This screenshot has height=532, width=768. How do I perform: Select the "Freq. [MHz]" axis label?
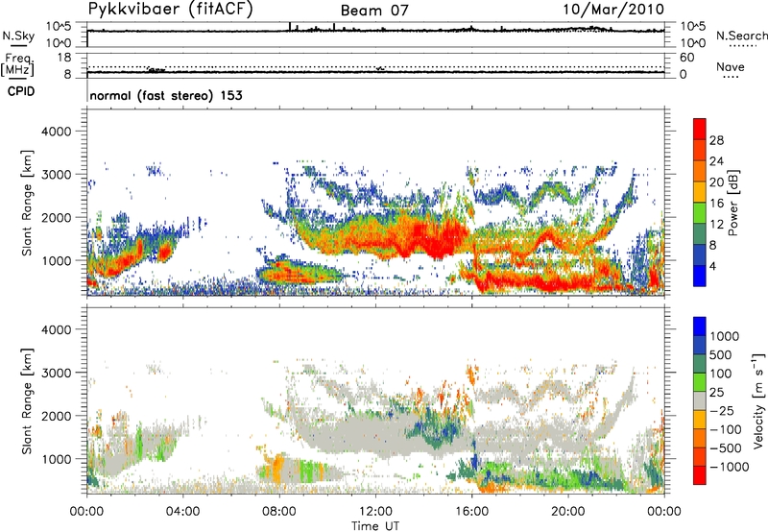pos(17,64)
